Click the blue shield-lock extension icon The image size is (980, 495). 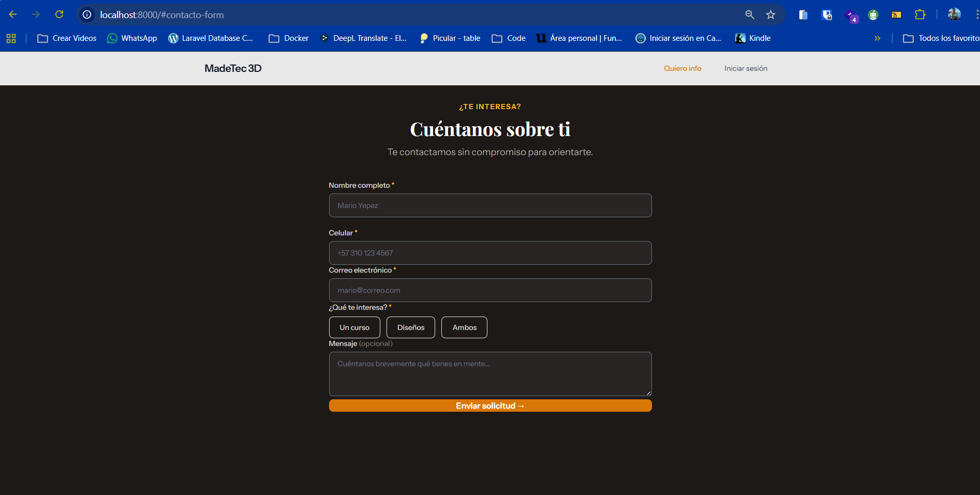(x=827, y=15)
